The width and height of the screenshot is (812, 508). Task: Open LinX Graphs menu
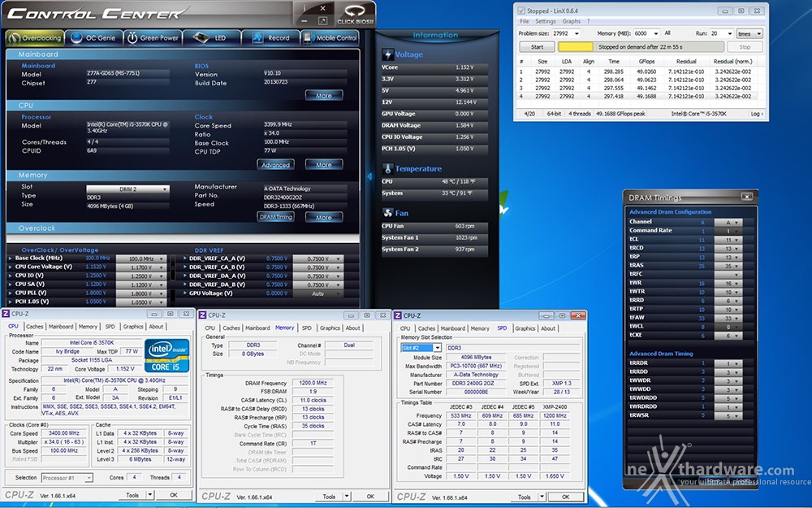click(x=571, y=21)
